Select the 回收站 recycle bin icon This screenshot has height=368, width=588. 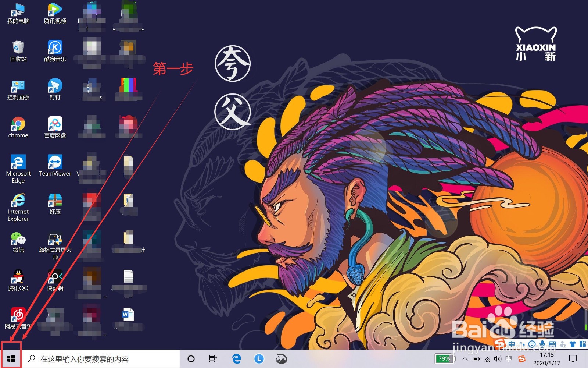(x=18, y=51)
